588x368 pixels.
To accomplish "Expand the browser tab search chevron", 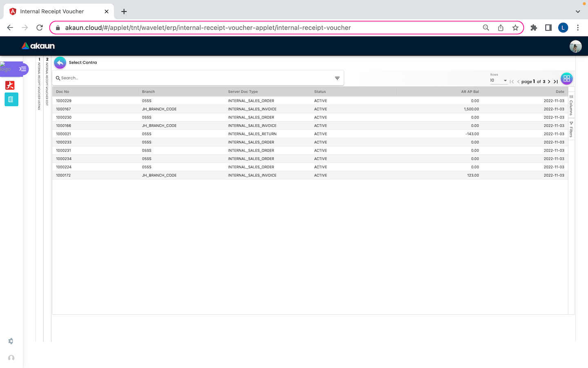I will (578, 11).
